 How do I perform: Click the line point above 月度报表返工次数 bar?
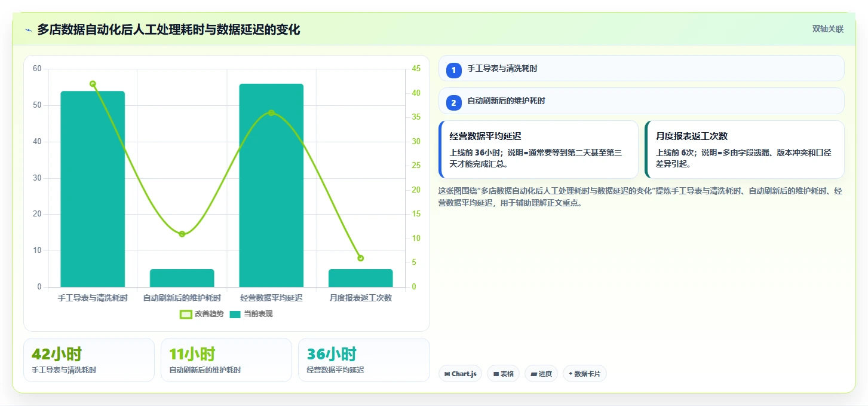[x=361, y=258]
